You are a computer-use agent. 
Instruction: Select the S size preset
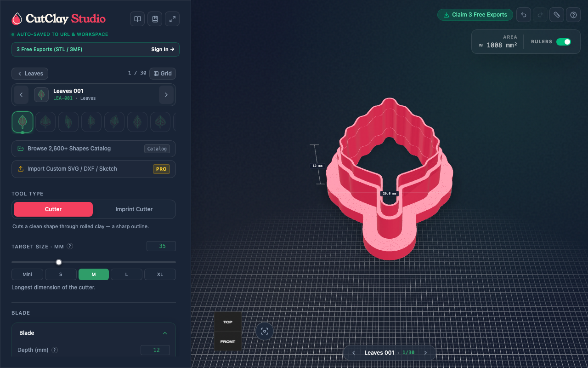pos(61,275)
